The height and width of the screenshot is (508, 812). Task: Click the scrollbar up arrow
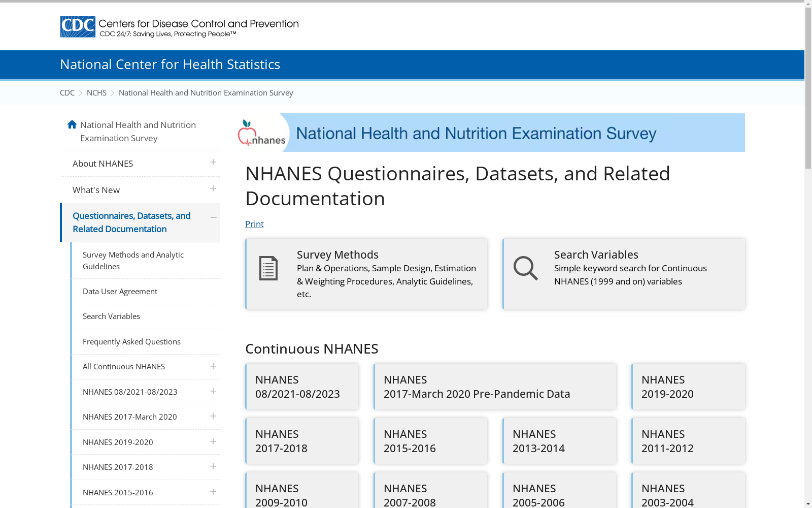(808, 4)
